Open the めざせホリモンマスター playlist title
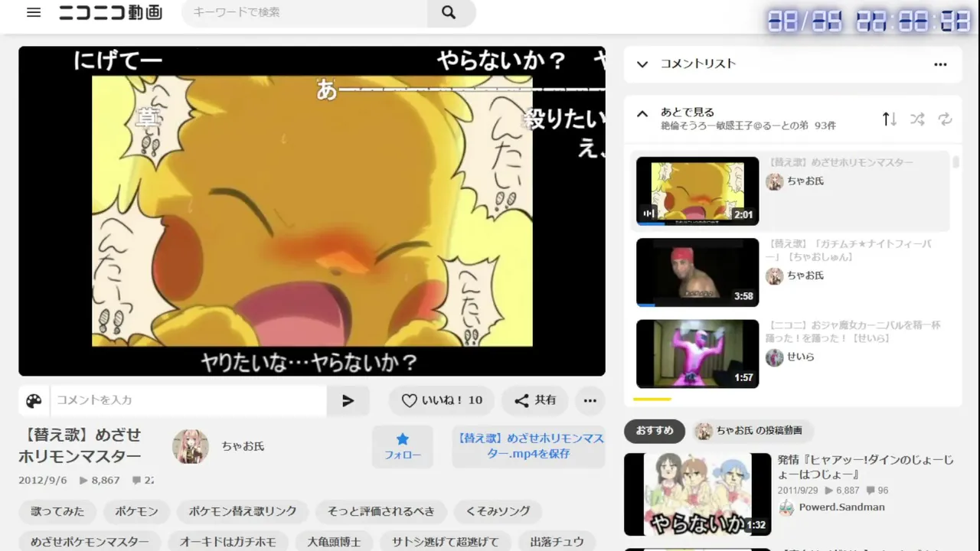Screen dimensions: 980x551 pos(841,162)
